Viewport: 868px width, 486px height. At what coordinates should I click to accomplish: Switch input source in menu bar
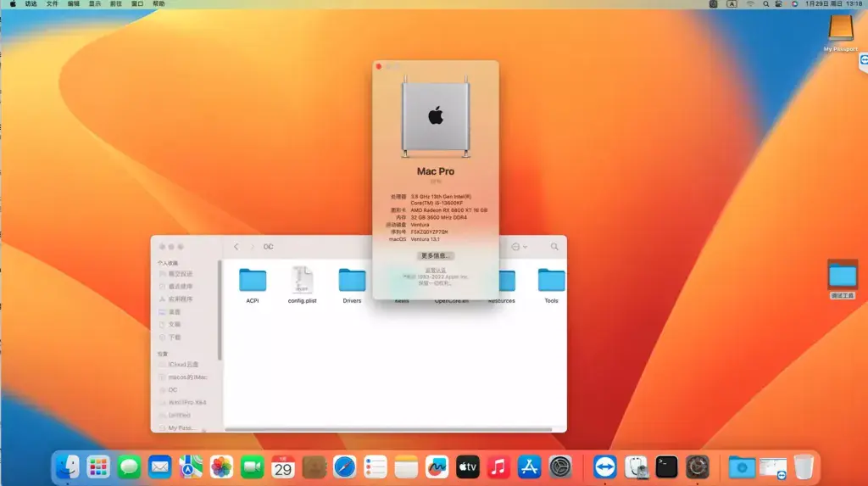(732, 4)
